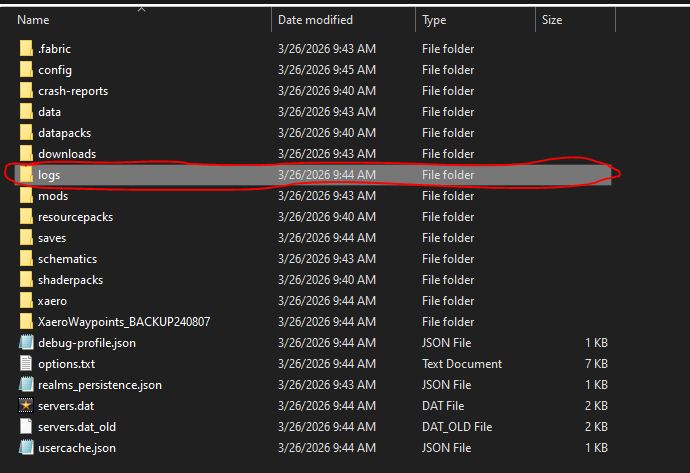Sort by Size column header
This screenshot has height=473, width=690.
pos(552,20)
